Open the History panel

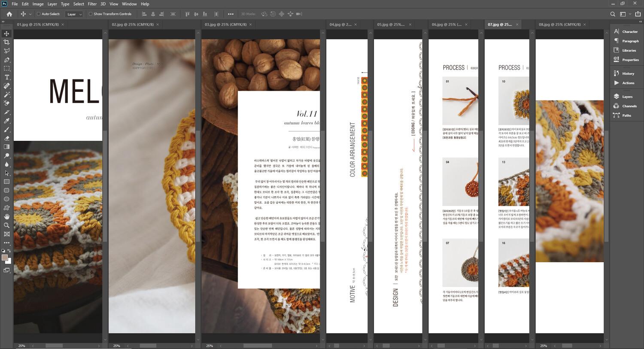pos(628,73)
